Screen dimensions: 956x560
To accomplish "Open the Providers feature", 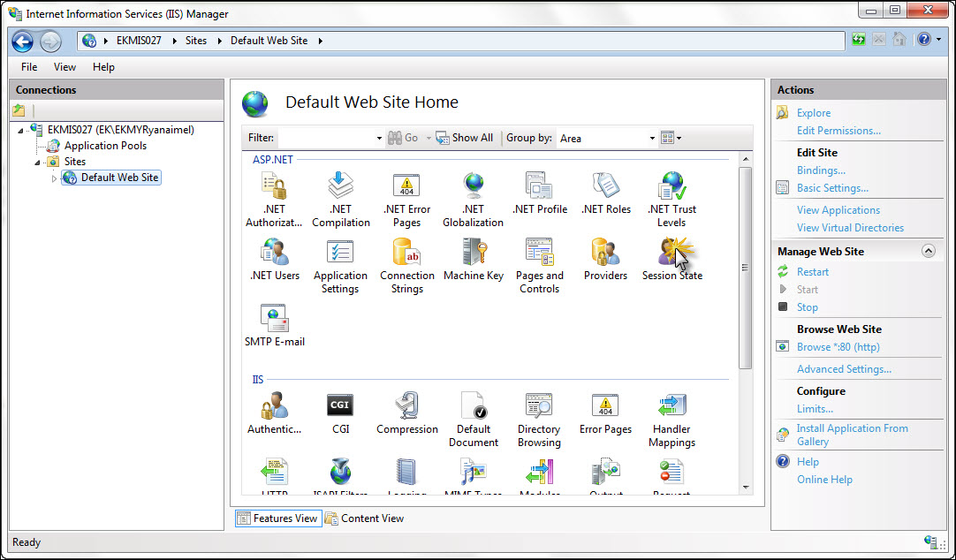I will 605,259.
